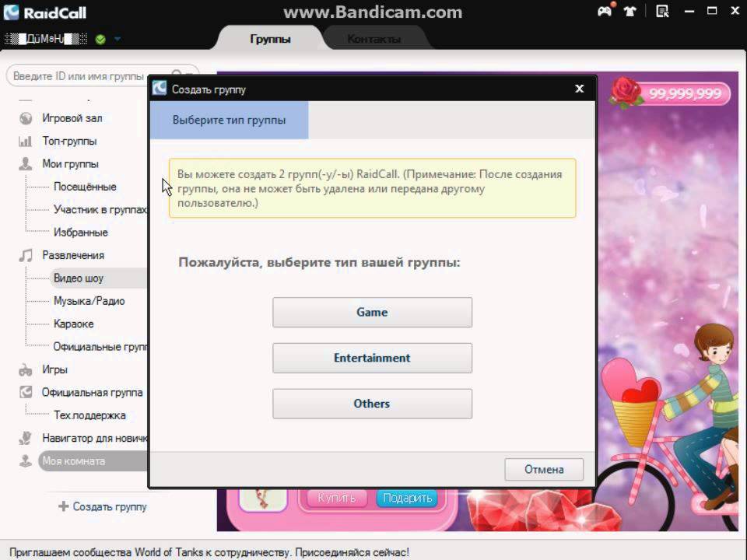
Task: Click the Отмена button
Action: (x=544, y=470)
